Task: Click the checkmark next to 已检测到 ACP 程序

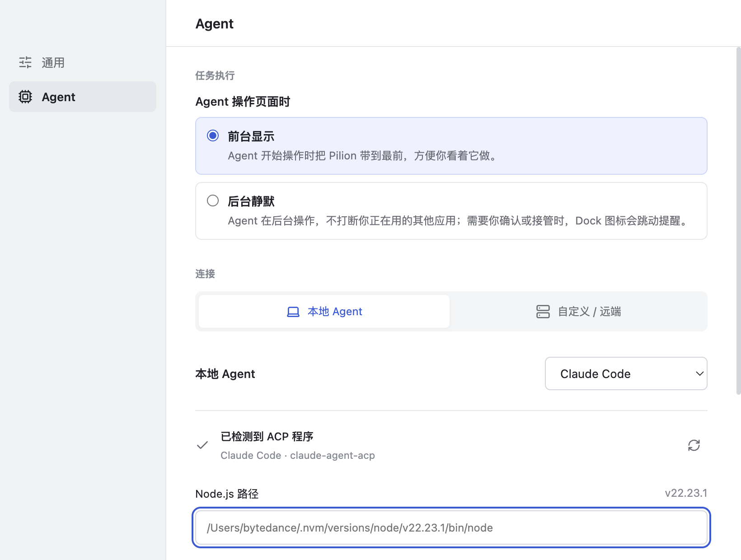Action: [202, 445]
